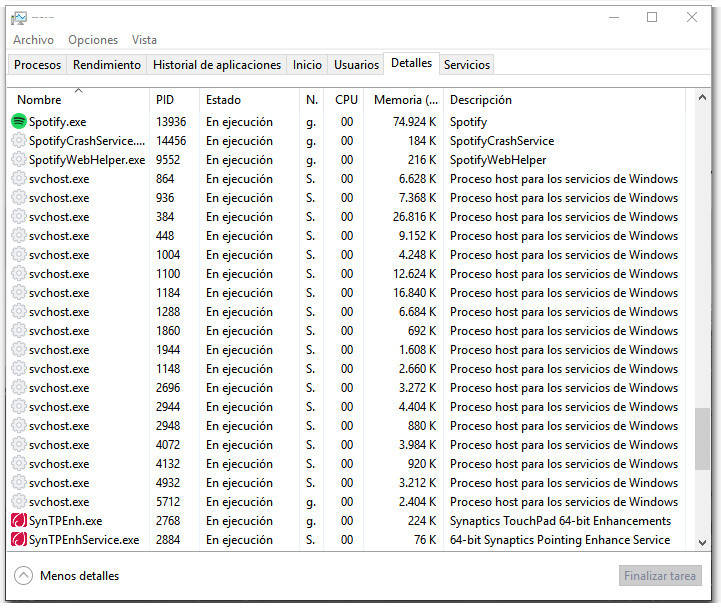Screen dimensions: 721x610
Task: Click the red SynTPEnh.exe icon
Action: tap(19, 521)
